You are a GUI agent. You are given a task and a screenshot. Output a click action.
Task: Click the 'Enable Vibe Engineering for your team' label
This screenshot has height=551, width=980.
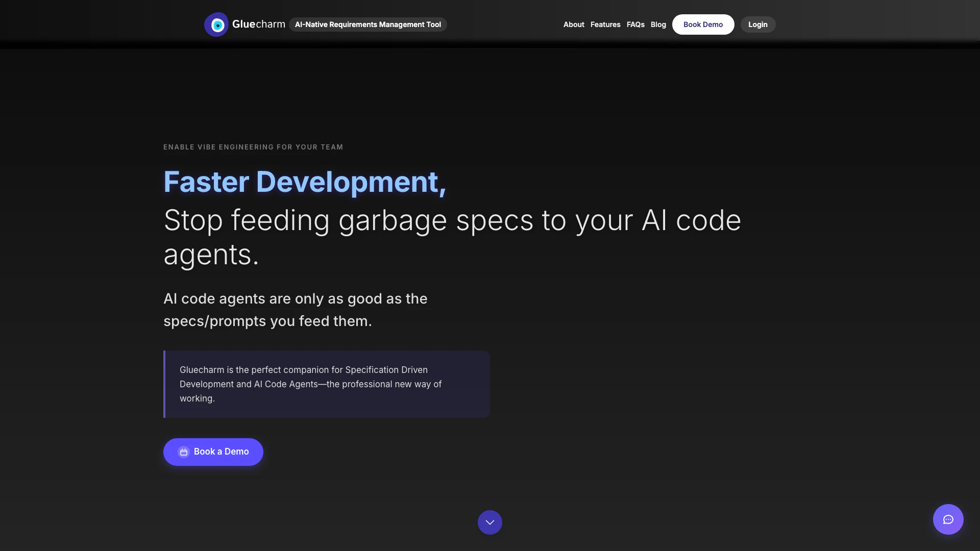point(253,147)
